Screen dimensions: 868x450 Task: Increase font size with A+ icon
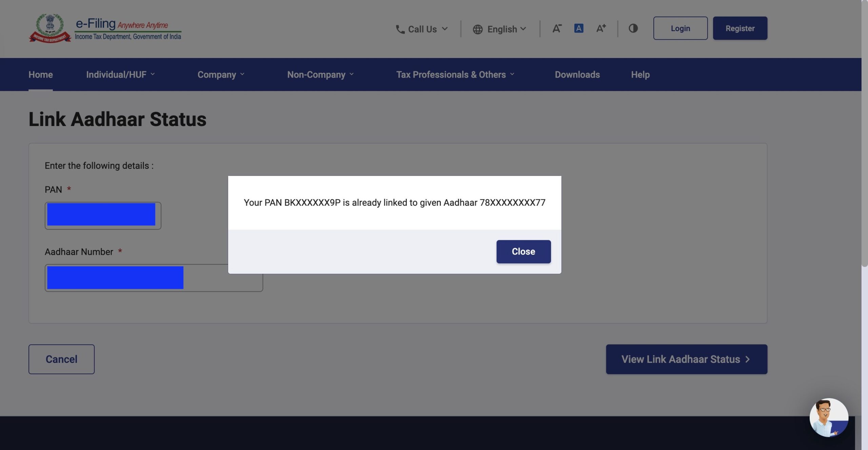coord(601,27)
